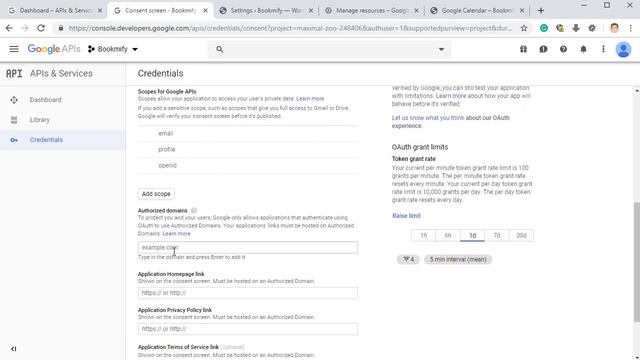Click the Authorized domains help icon
The height and width of the screenshot is (360, 640).
click(194, 211)
